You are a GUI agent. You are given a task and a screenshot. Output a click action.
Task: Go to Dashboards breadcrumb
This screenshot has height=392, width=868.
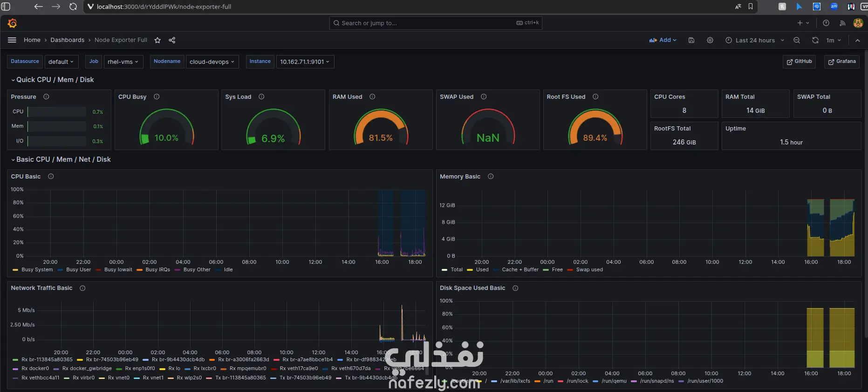(x=68, y=40)
